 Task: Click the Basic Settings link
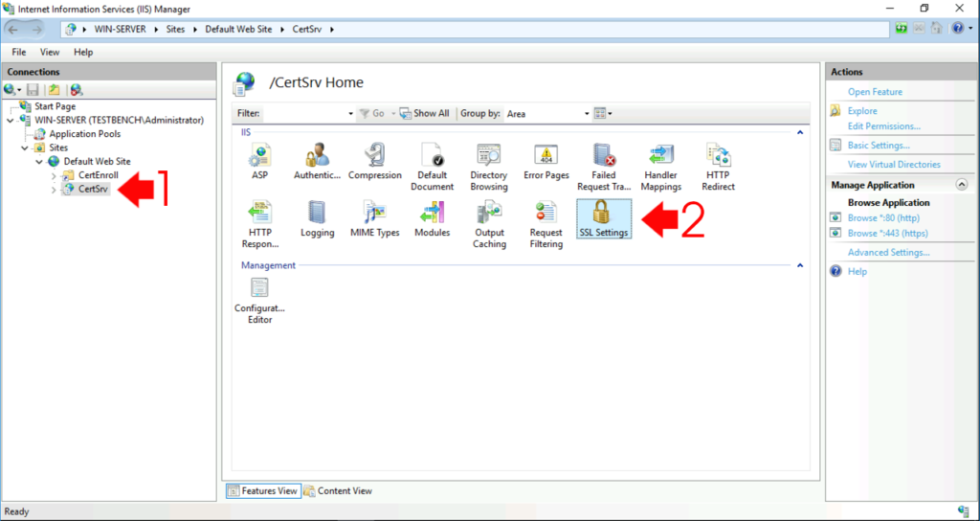tap(878, 146)
